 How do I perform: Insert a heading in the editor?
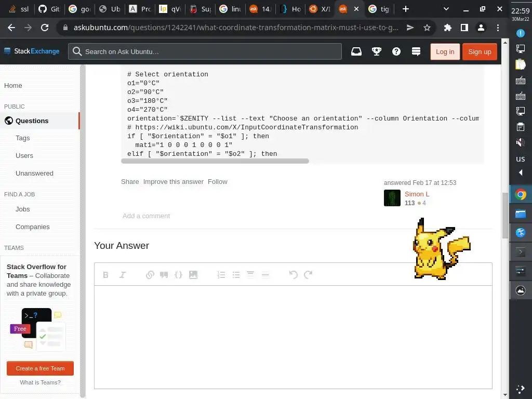(250, 275)
